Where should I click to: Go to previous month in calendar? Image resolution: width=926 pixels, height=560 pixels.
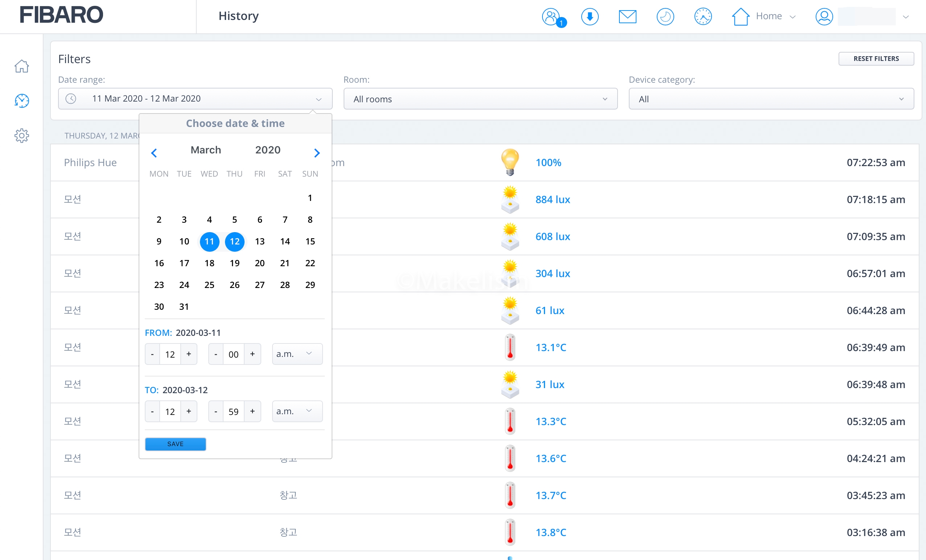tap(154, 153)
